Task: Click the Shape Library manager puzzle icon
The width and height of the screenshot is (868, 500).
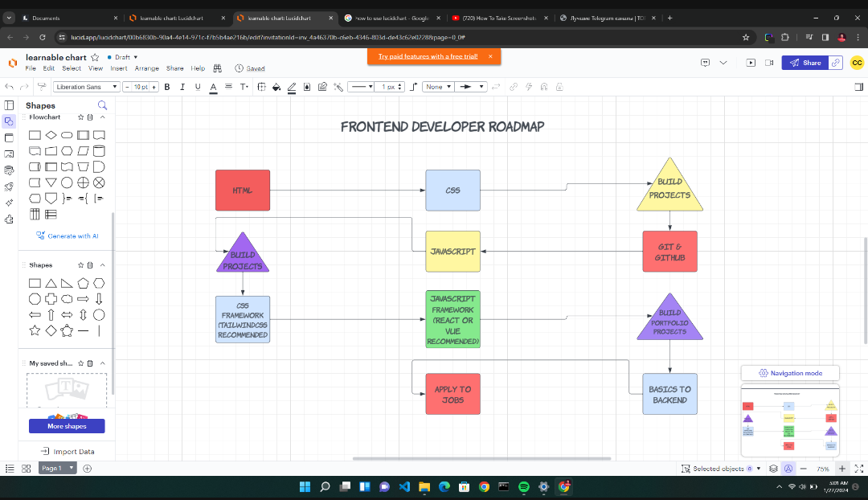Action: point(10,217)
